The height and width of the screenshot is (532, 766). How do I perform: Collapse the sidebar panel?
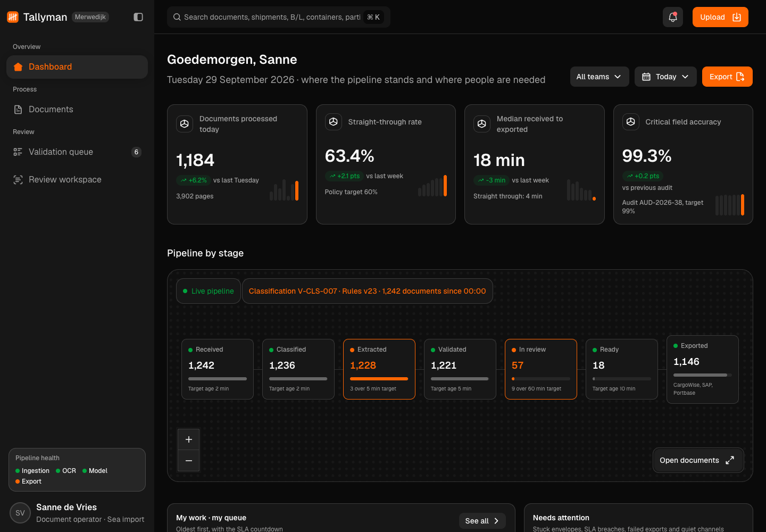138,17
